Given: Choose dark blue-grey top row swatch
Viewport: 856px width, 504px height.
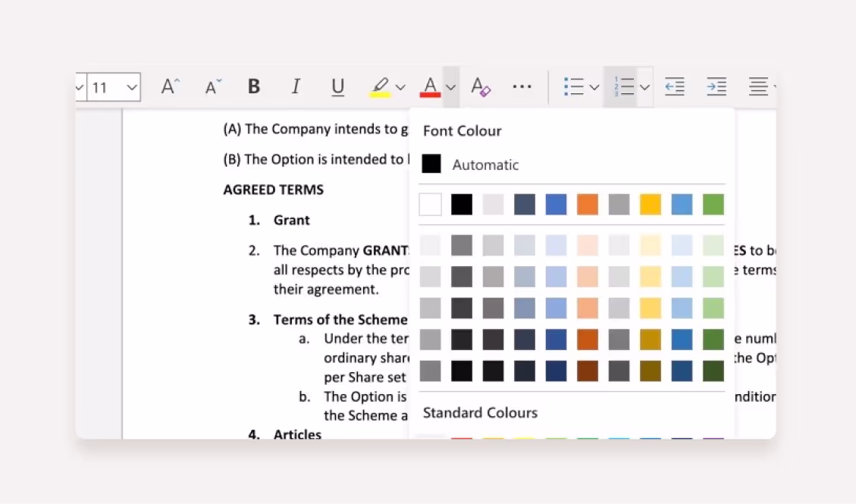Looking at the screenshot, I should tap(525, 205).
